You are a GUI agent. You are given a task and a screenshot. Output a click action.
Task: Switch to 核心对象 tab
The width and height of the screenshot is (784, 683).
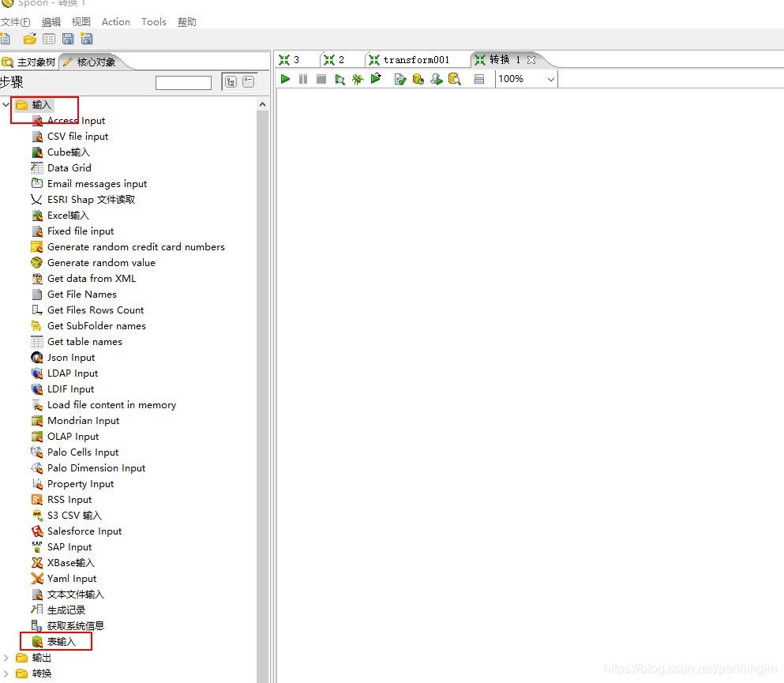90,62
